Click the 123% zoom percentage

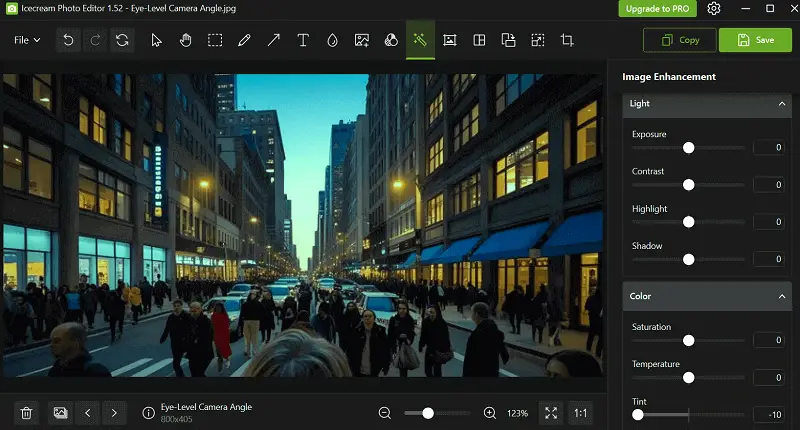(x=517, y=413)
